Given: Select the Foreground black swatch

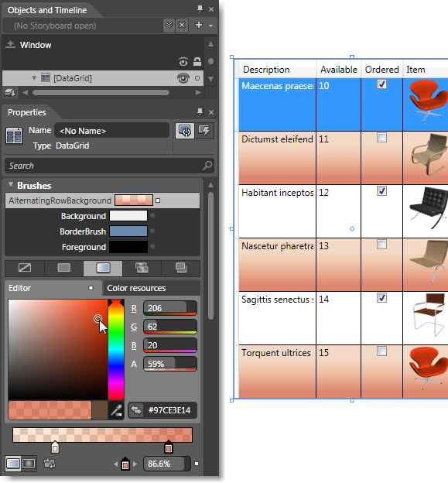Looking at the screenshot, I should pyautogui.click(x=128, y=247).
